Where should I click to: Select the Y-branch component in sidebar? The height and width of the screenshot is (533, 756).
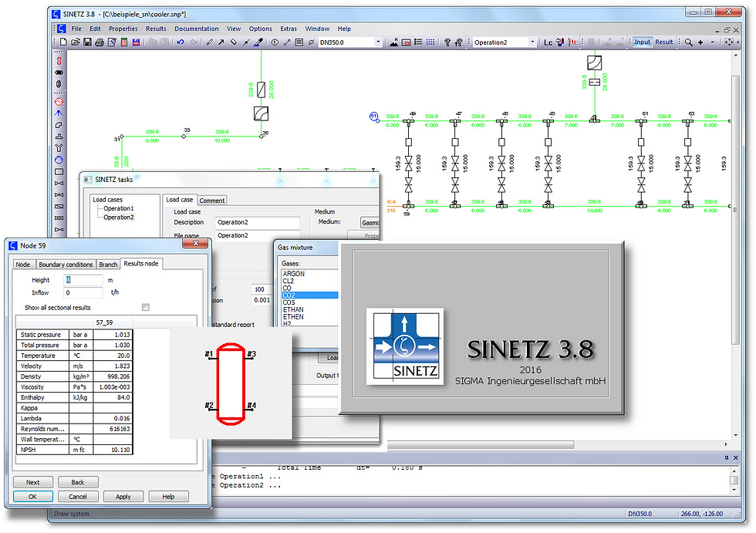59,148
